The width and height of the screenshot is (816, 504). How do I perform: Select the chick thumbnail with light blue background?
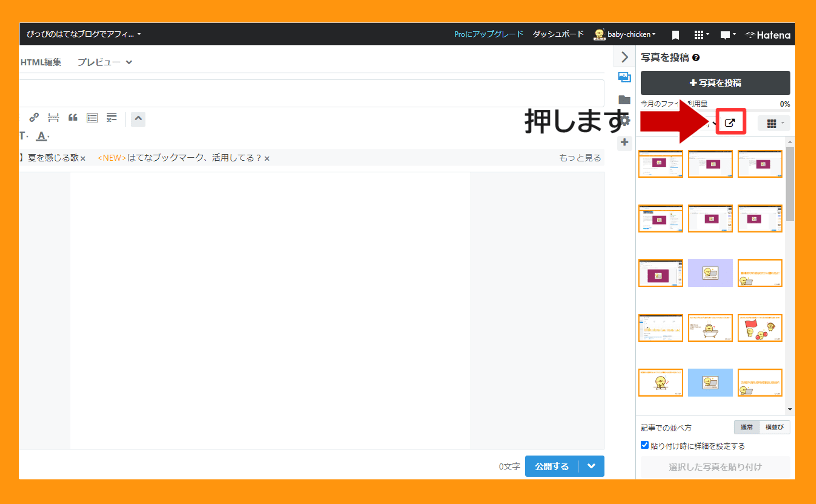pyautogui.click(x=710, y=383)
